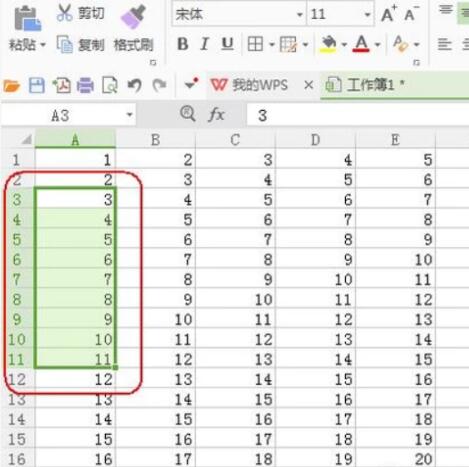Screen dimensions: 469x467
Task: Undo the last action
Action: [x=135, y=86]
